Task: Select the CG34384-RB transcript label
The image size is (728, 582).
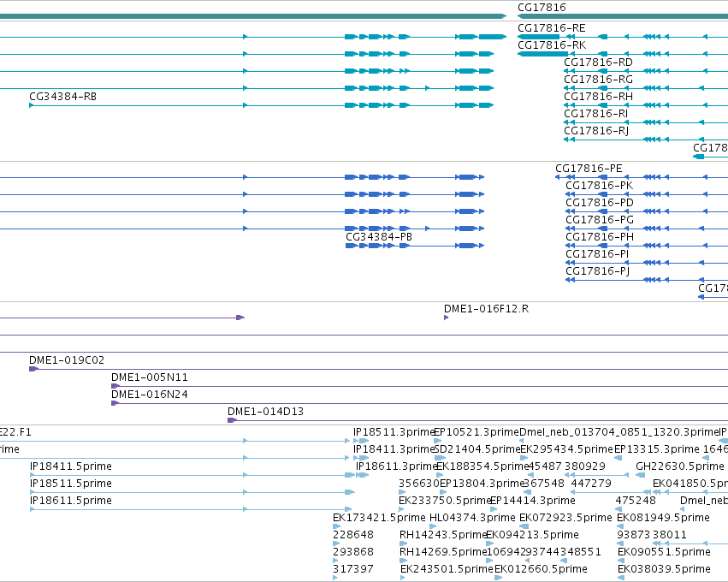Action: click(x=62, y=97)
